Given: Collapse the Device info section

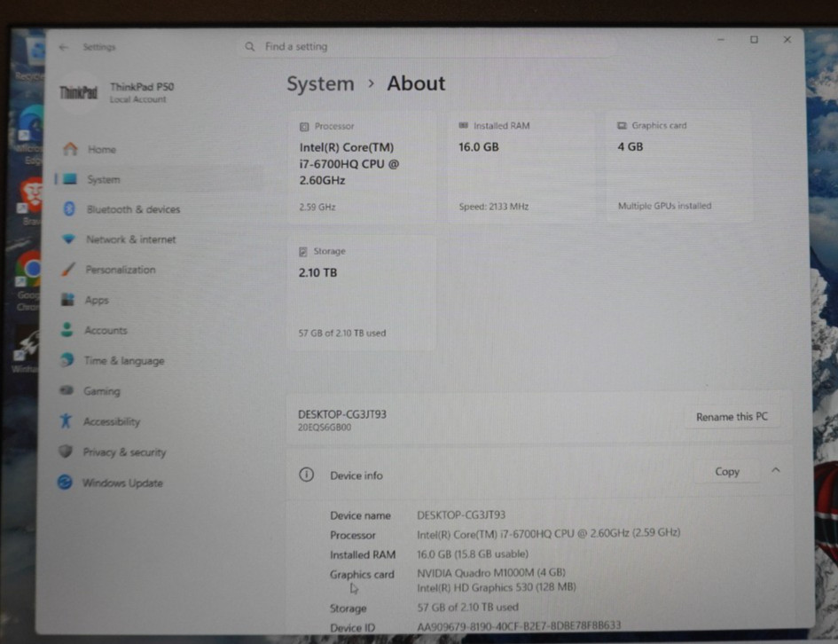Looking at the screenshot, I should [775, 470].
